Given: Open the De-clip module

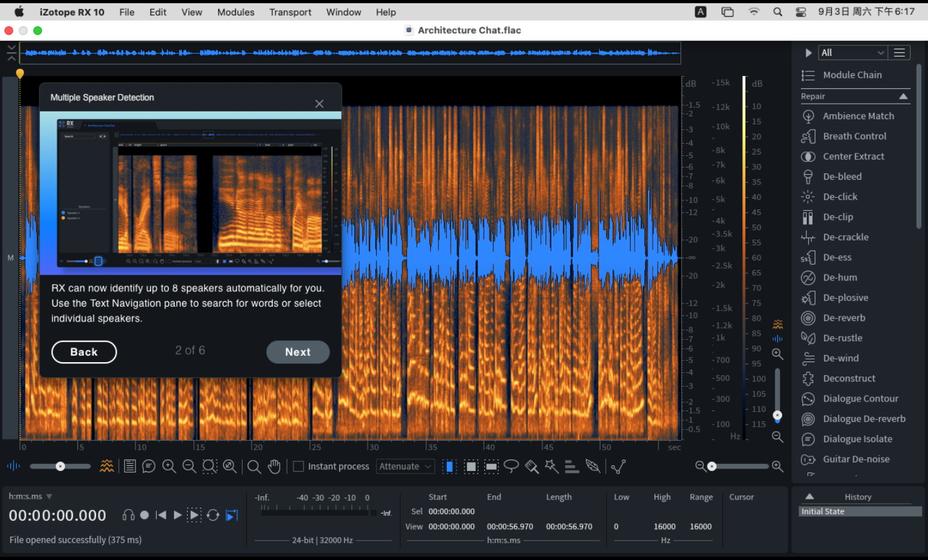Looking at the screenshot, I should [855, 217].
